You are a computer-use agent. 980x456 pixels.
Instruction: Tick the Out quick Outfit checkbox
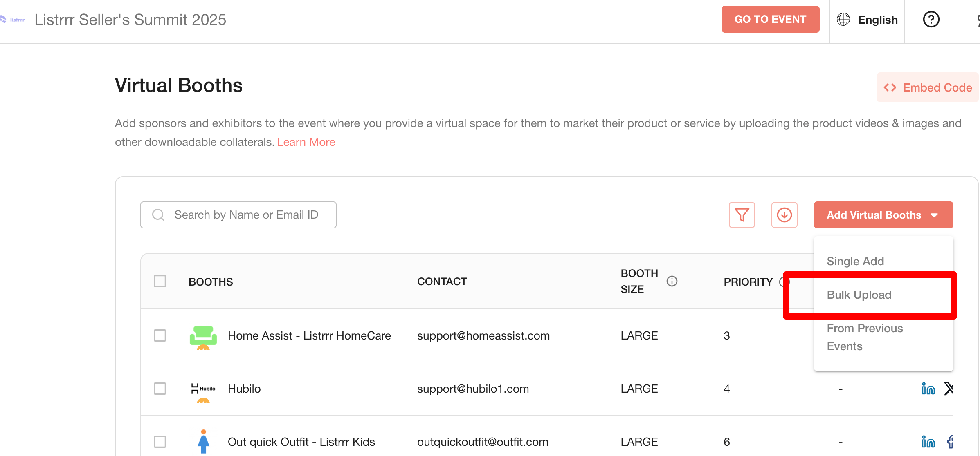point(160,442)
